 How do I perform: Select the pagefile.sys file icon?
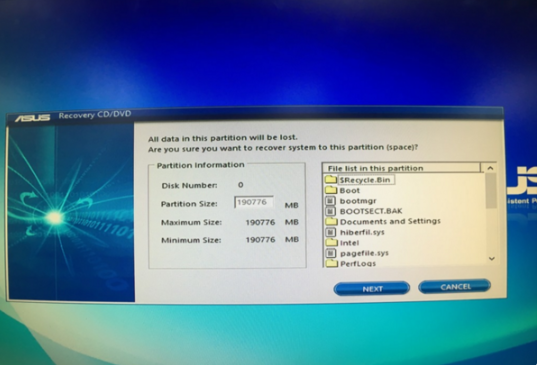[x=330, y=253]
